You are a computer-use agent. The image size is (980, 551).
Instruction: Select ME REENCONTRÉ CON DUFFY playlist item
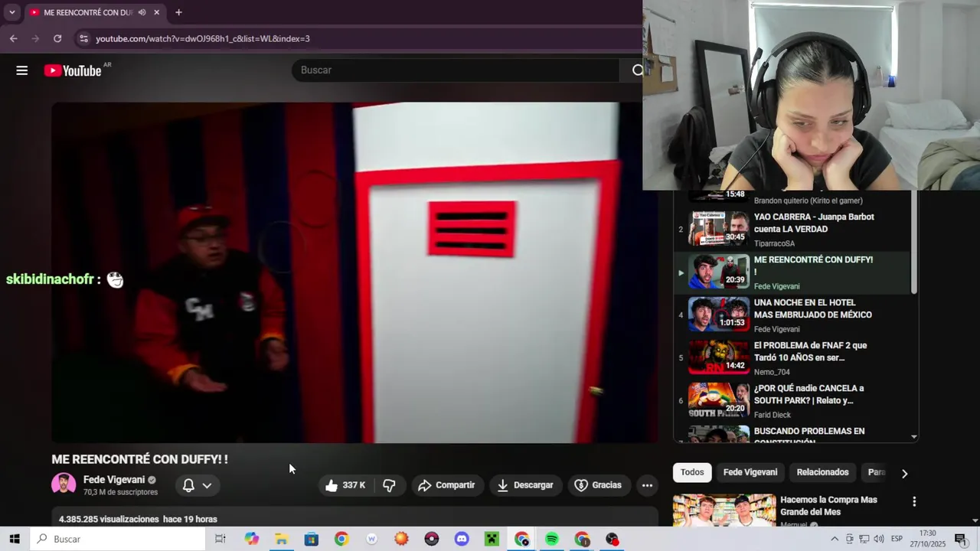[792, 272]
